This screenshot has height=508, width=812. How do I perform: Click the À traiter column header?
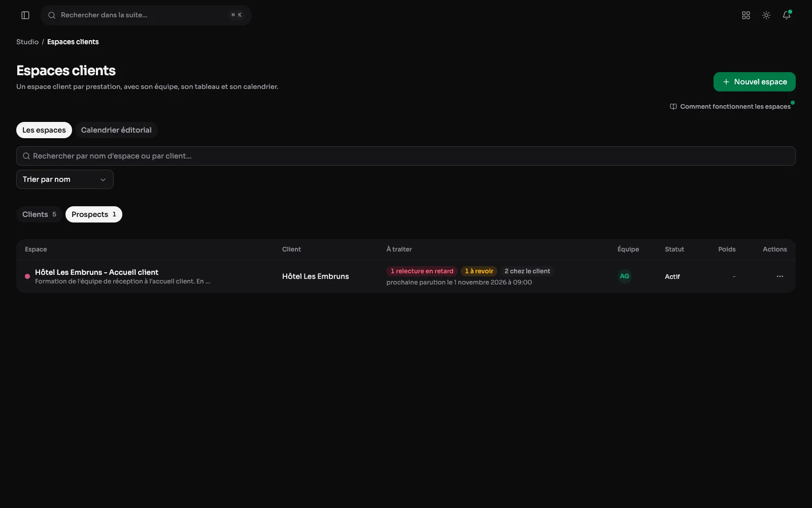(x=399, y=249)
